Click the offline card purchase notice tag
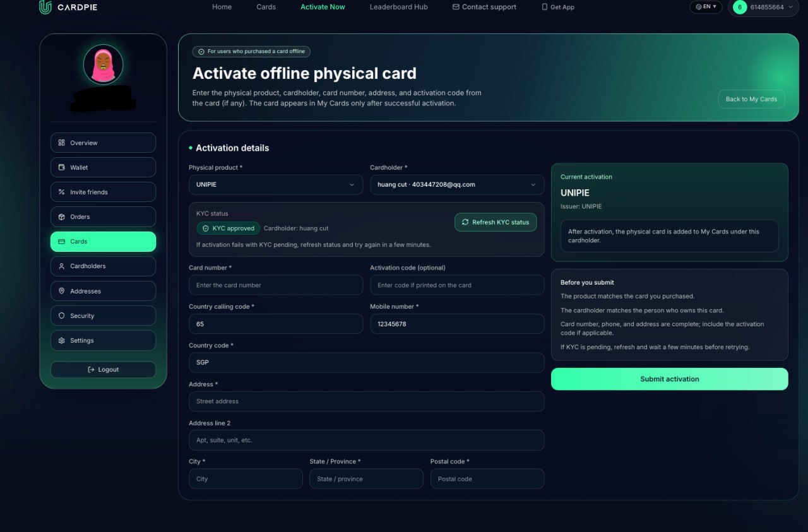808x532 pixels. 251,52
